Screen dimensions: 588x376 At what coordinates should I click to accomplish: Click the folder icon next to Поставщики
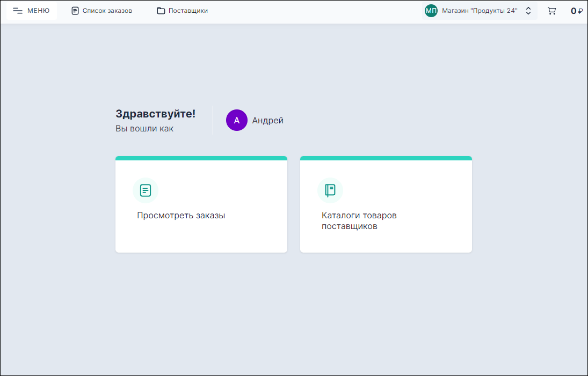[x=162, y=10]
